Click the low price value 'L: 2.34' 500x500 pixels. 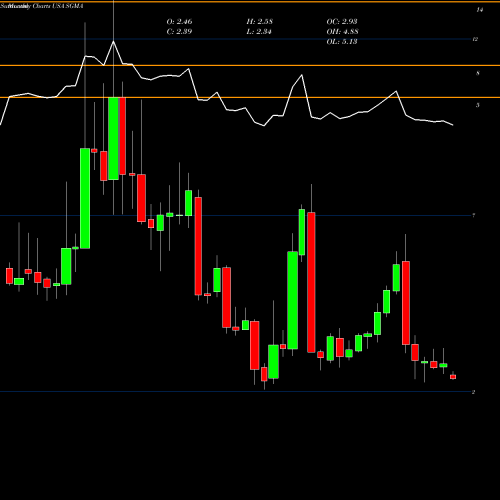pos(259,32)
